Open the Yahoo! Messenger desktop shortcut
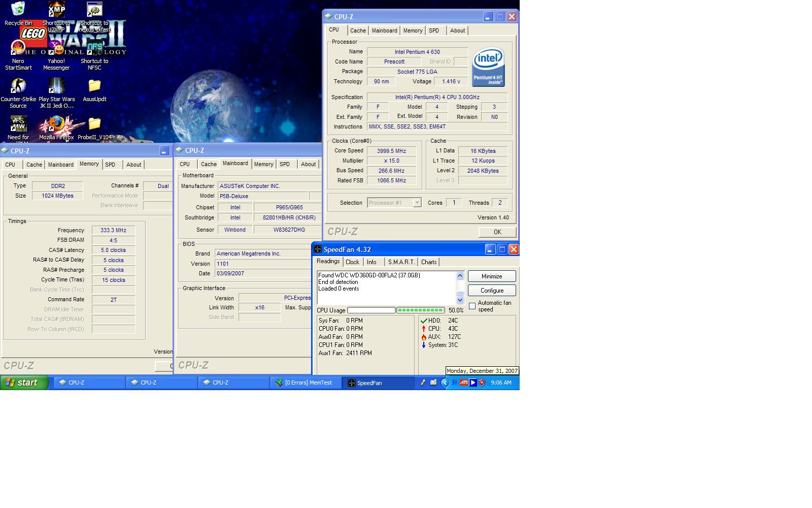812x508 pixels. pyautogui.click(x=56, y=48)
